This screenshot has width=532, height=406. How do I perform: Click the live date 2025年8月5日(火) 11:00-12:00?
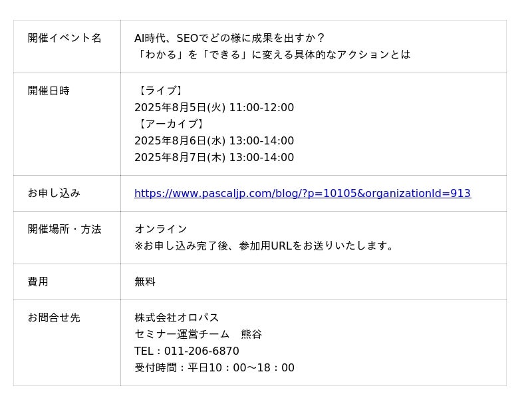[214, 107]
